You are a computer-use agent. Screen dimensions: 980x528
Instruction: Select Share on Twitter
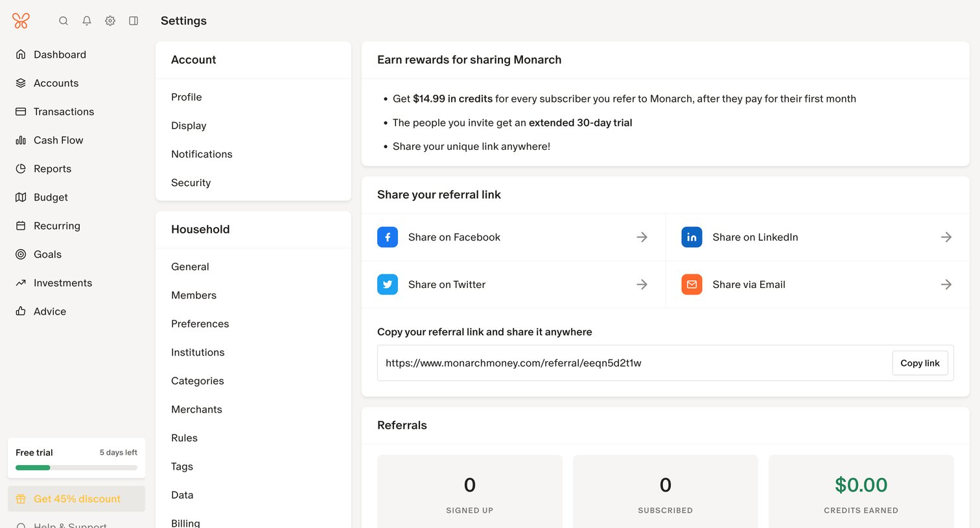(x=513, y=284)
